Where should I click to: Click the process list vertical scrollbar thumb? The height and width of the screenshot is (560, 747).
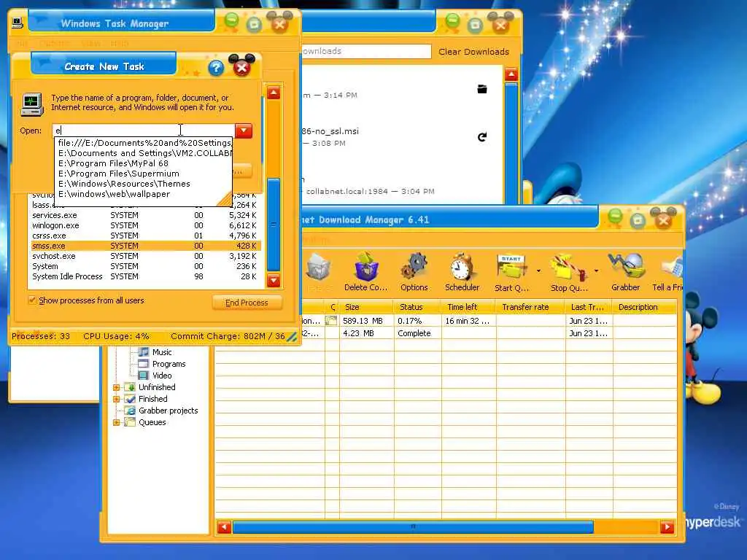coord(274,225)
